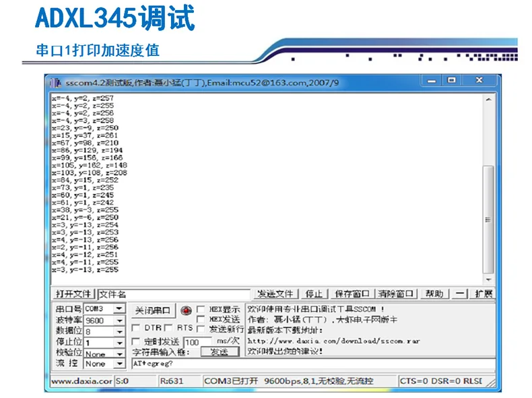Toggle the RTS checkbox
This screenshot has width=532, height=398.
click(168, 328)
